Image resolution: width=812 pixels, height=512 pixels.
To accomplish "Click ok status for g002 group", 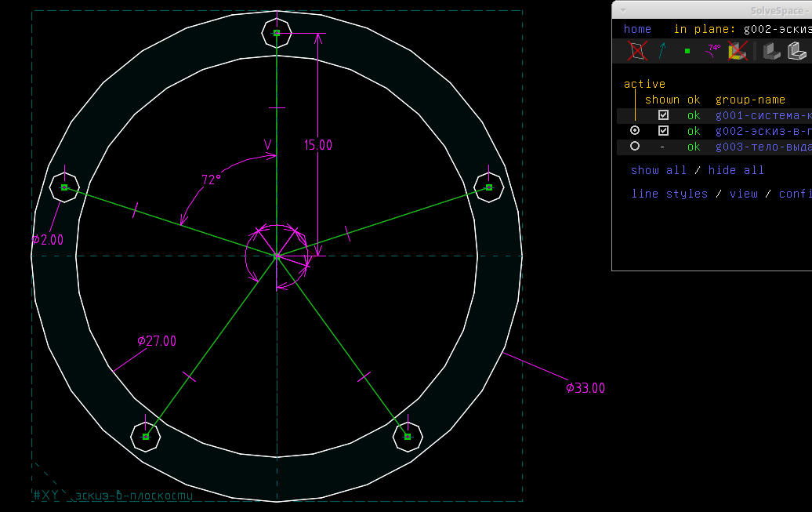I will [694, 131].
